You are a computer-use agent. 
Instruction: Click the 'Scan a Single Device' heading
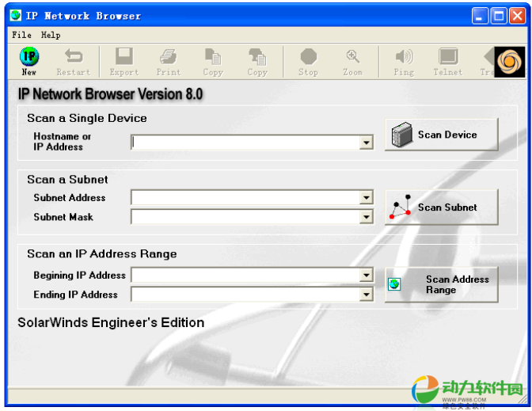87,119
